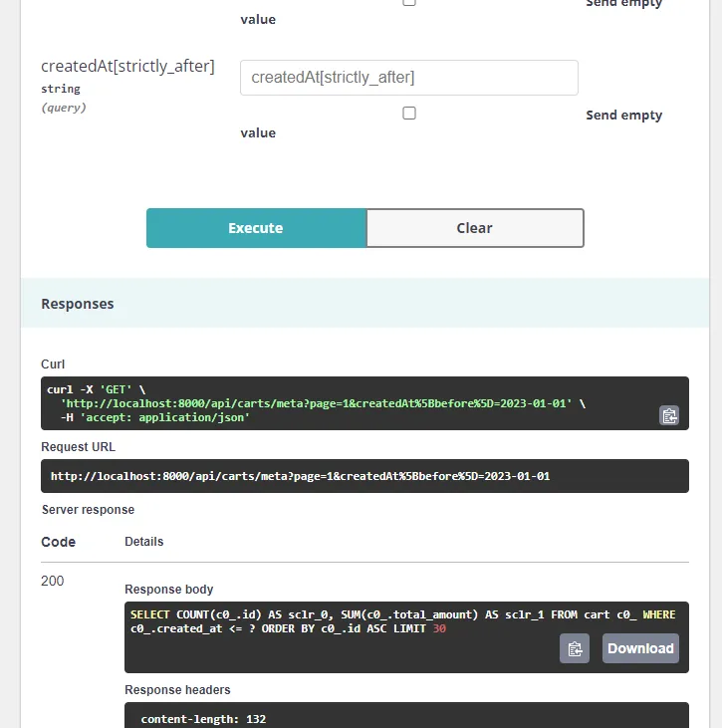The height and width of the screenshot is (728, 722).
Task: Click the string type label
Action: tap(61, 89)
